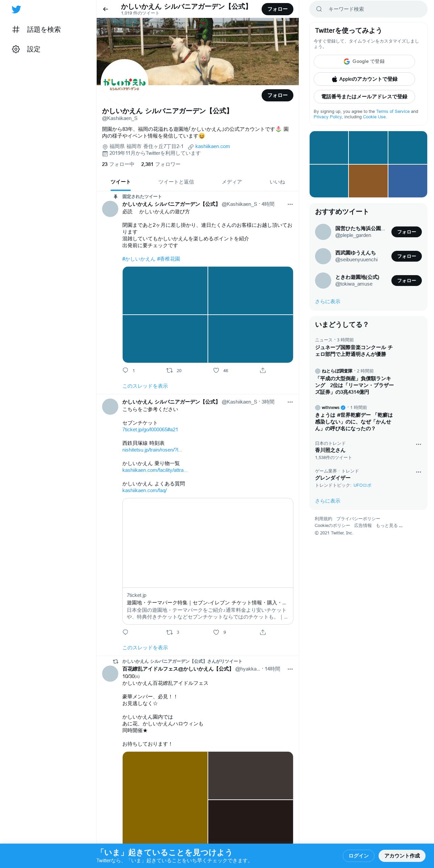
Task: Click #香椎花園 hashtag
Action: [x=169, y=259]
